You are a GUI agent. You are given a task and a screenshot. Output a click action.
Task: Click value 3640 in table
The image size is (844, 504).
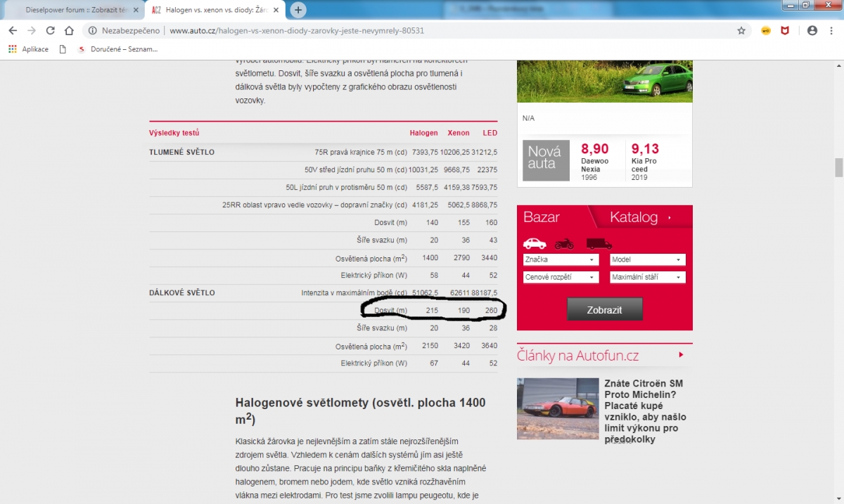click(490, 346)
